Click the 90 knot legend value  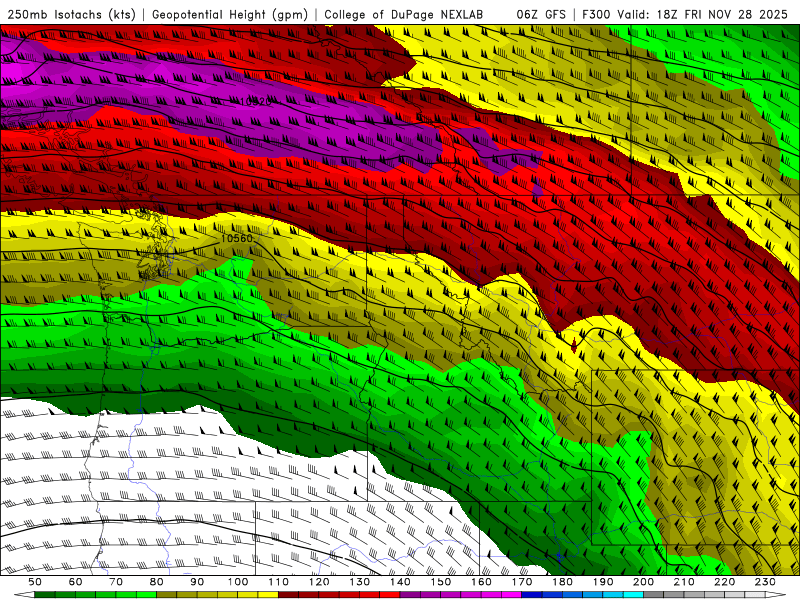[x=197, y=582]
